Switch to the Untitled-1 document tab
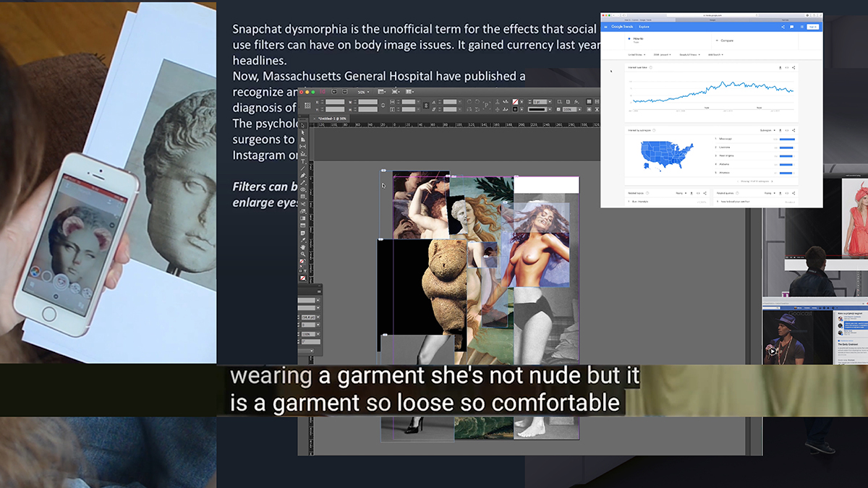This screenshot has width=868, height=488. pyautogui.click(x=328, y=119)
